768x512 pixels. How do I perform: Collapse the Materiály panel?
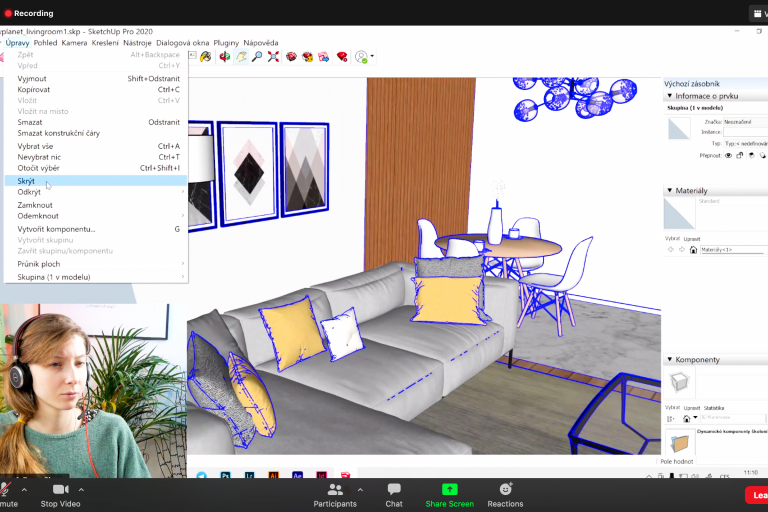pos(670,190)
